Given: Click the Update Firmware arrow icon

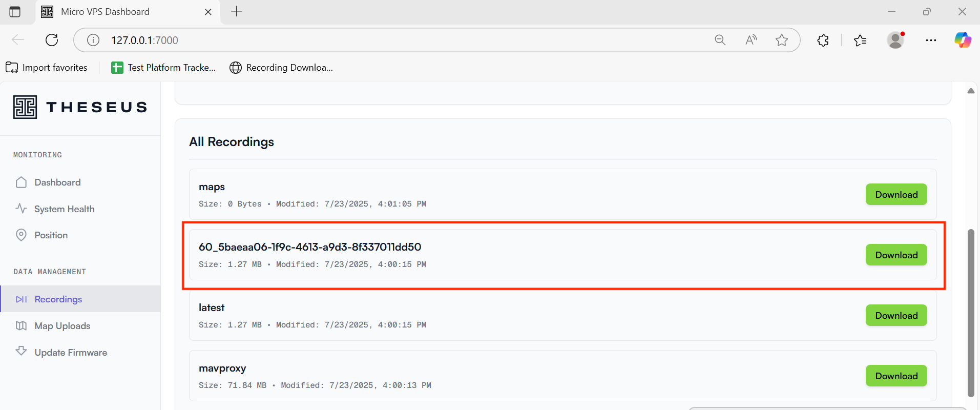Looking at the screenshot, I should [21, 352].
